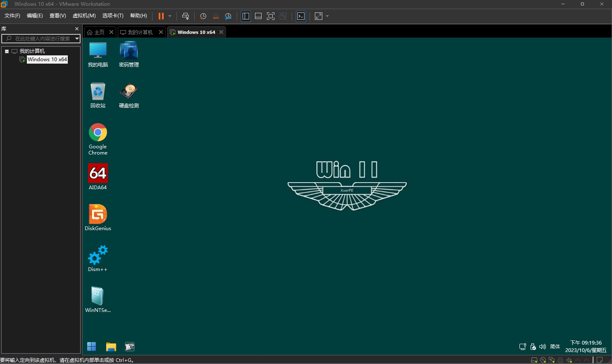Click the stretch guest display icon
The width and height of the screenshot is (612, 364).
(x=319, y=16)
